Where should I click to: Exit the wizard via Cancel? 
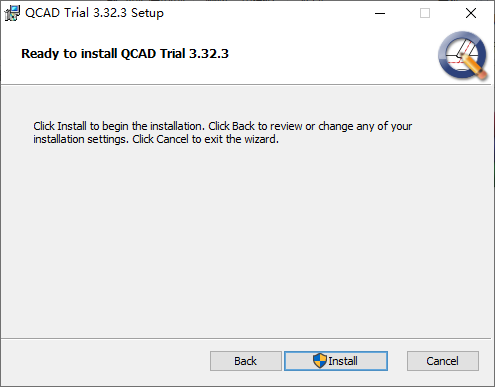(443, 361)
